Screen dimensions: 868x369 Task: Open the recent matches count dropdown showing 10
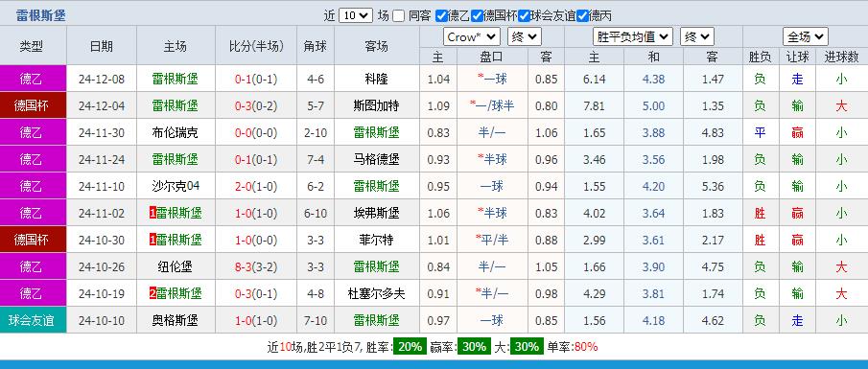(x=356, y=15)
